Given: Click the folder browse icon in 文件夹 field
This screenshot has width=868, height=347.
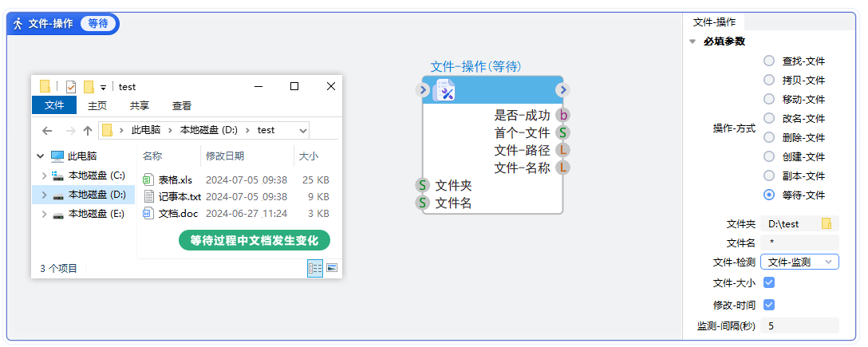Looking at the screenshot, I should tap(827, 223).
